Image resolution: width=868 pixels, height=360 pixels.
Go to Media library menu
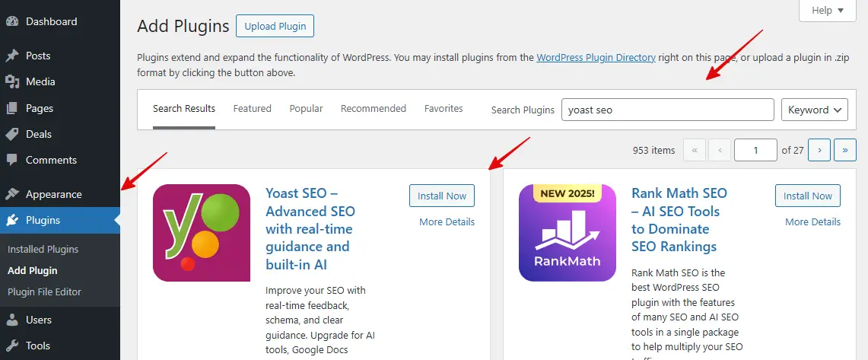40,82
